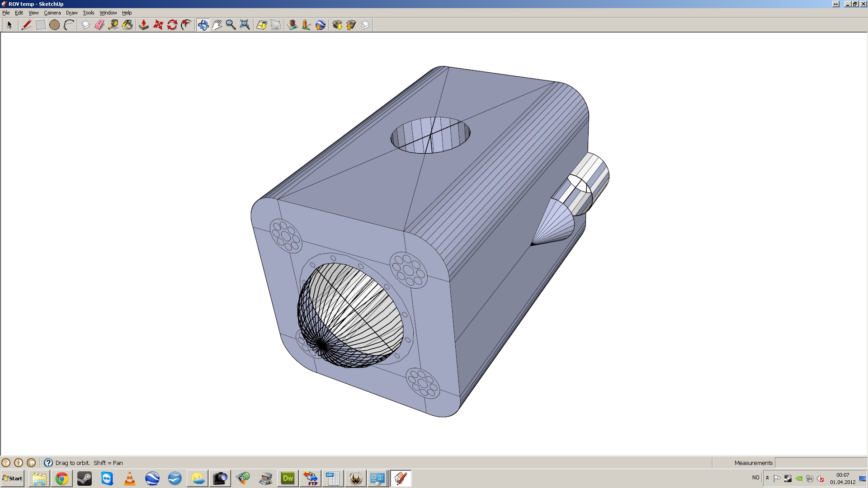Click the Windows Start button
Screen dimensions: 868x488
(13, 479)
